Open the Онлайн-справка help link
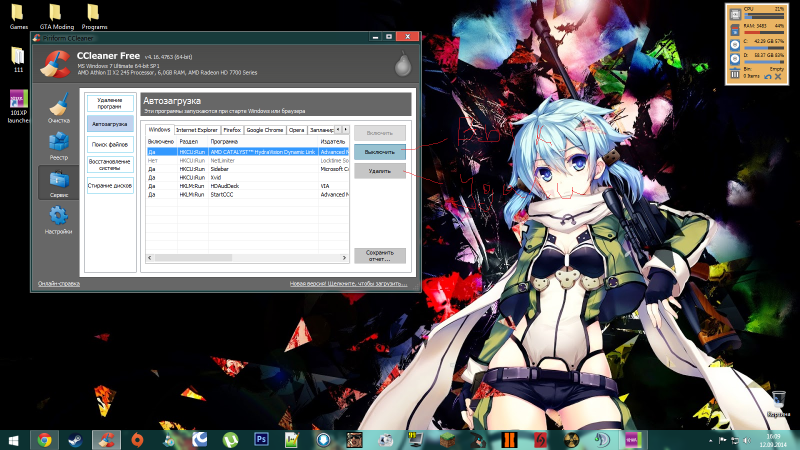 pos(59,284)
